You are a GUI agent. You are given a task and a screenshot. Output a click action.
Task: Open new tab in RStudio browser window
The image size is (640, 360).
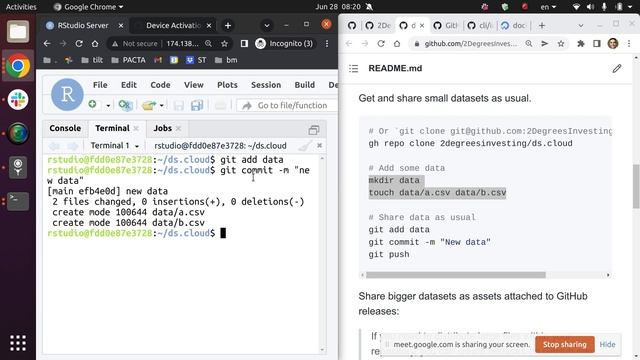point(228,25)
